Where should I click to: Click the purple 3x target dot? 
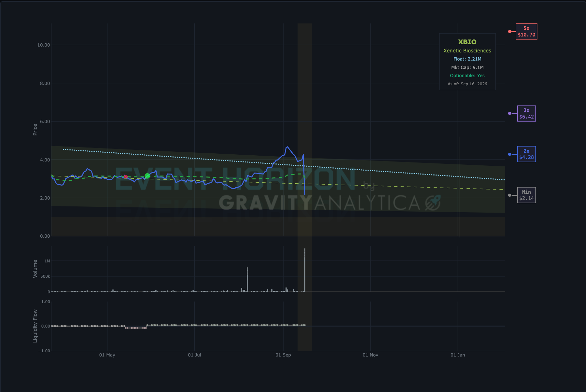[509, 113]
